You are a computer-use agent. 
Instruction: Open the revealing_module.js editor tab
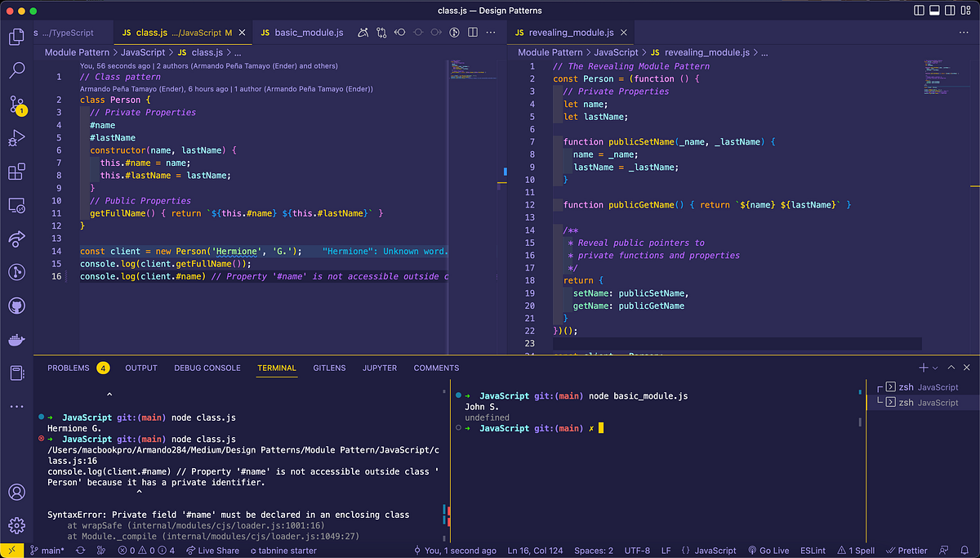pyautogui.click(x=570, y=32)
